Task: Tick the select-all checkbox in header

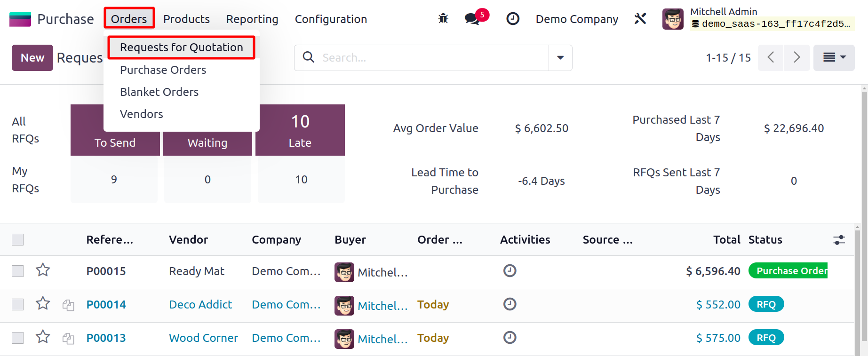Action: click(18, 240)
